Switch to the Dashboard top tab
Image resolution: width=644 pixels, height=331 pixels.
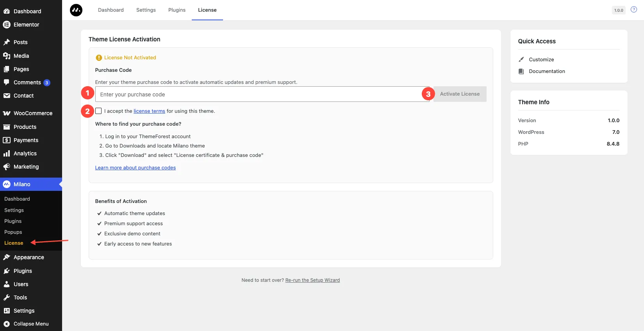pos(111,10)
